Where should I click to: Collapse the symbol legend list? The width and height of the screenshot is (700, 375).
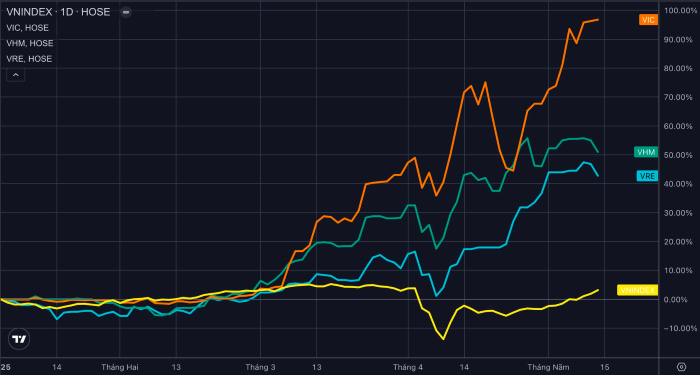pyautogui.click(x=16, y=75)
